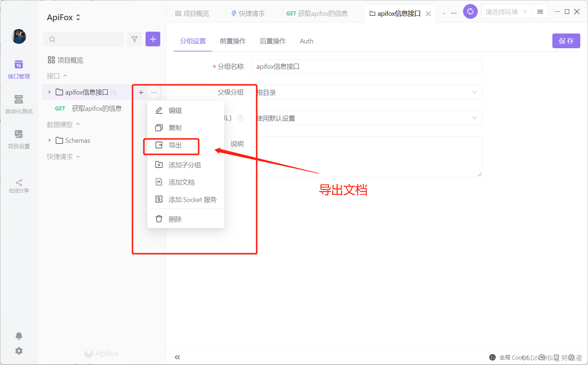Open the 在线分享 sidebar section

tap(19, 186)
